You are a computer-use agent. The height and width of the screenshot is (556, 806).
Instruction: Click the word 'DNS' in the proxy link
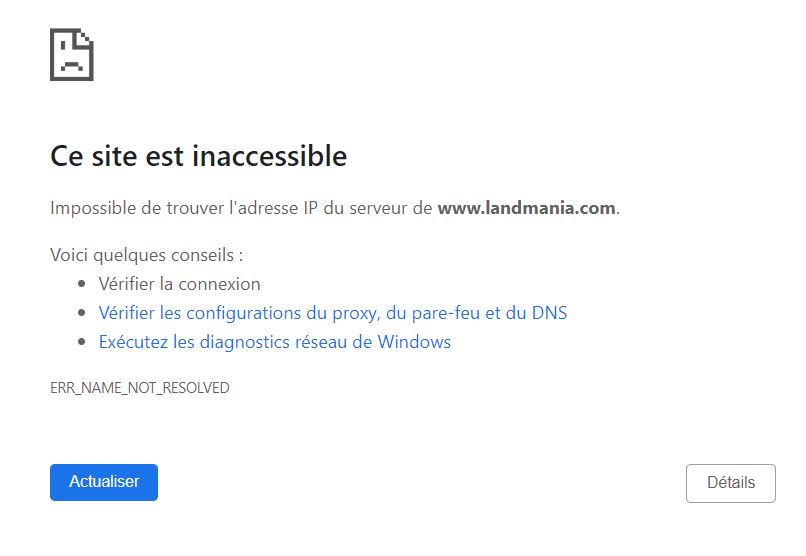point(548,313)
